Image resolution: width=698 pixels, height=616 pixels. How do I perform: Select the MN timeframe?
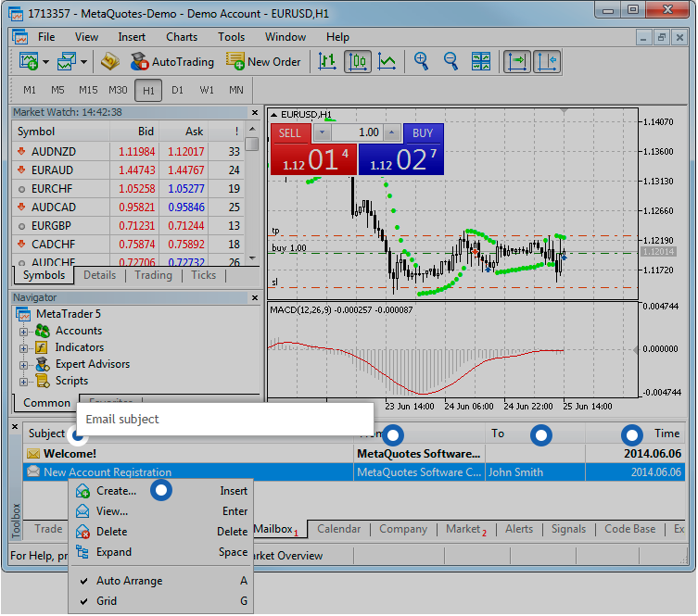236,90
